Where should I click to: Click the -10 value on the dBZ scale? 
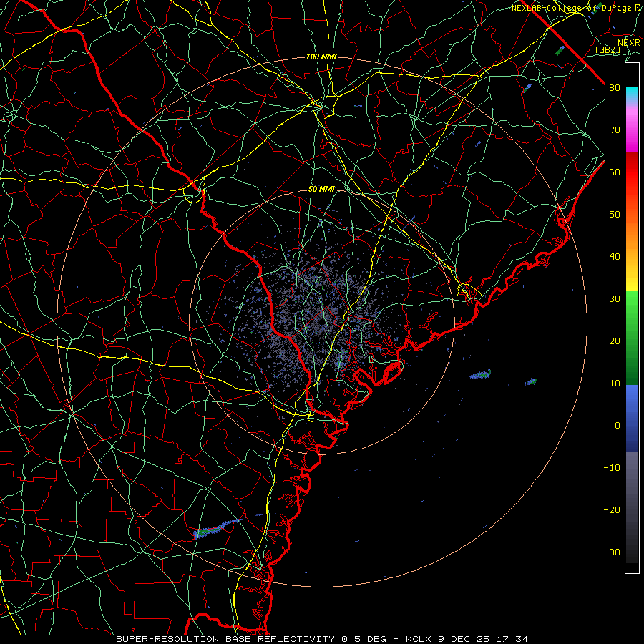pos(612,468)
